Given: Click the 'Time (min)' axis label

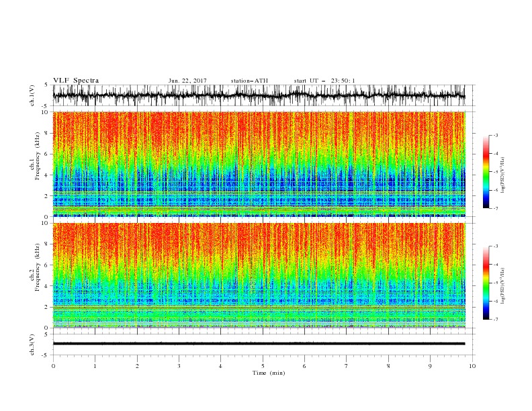Looking at the screenshot, I should click(269, 373).
